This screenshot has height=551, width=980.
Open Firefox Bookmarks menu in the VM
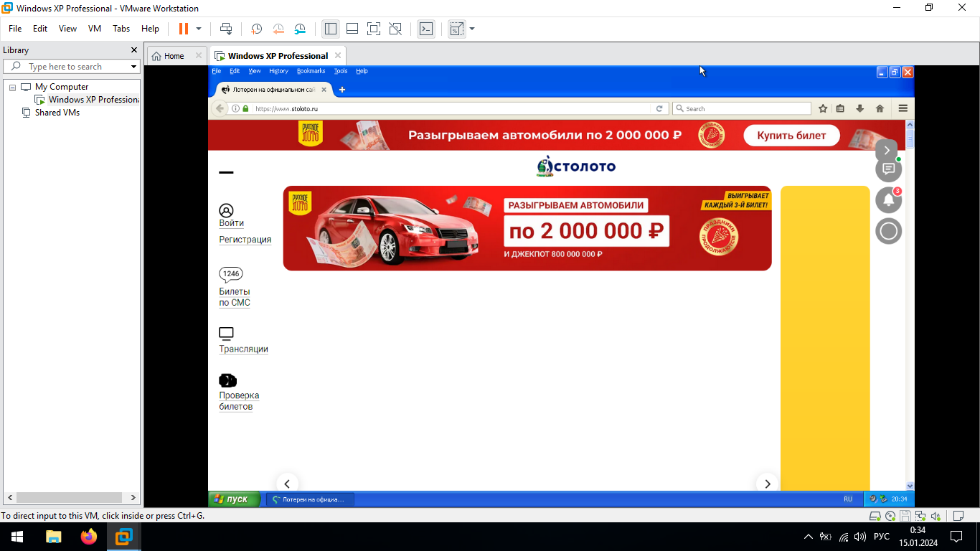(311, 71)
